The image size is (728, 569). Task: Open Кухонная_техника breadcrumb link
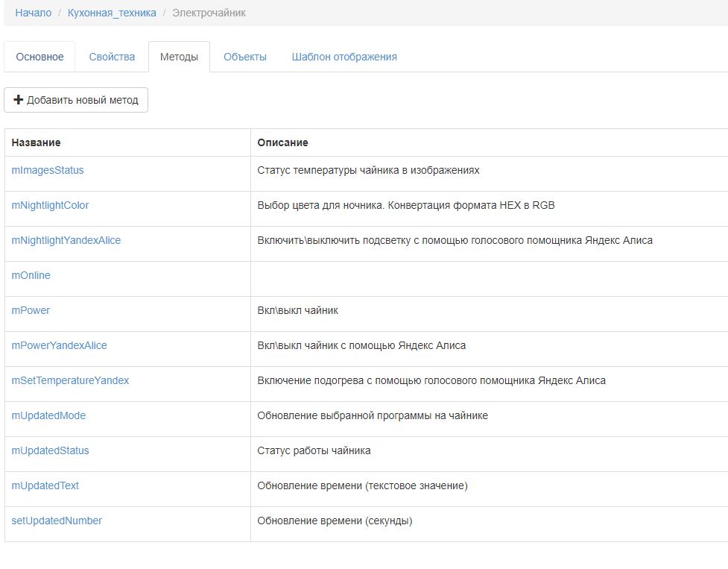point(112,13)
